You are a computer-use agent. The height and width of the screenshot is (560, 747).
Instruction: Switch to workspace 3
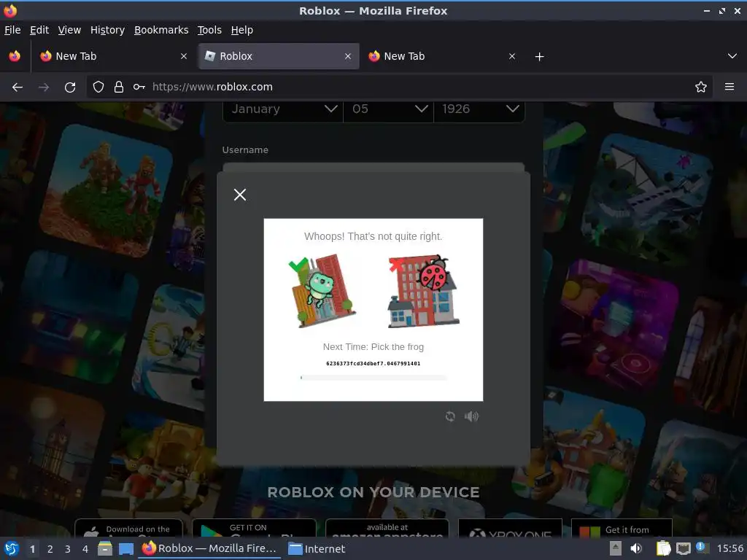pyautogui.click(x=68, y=549)
